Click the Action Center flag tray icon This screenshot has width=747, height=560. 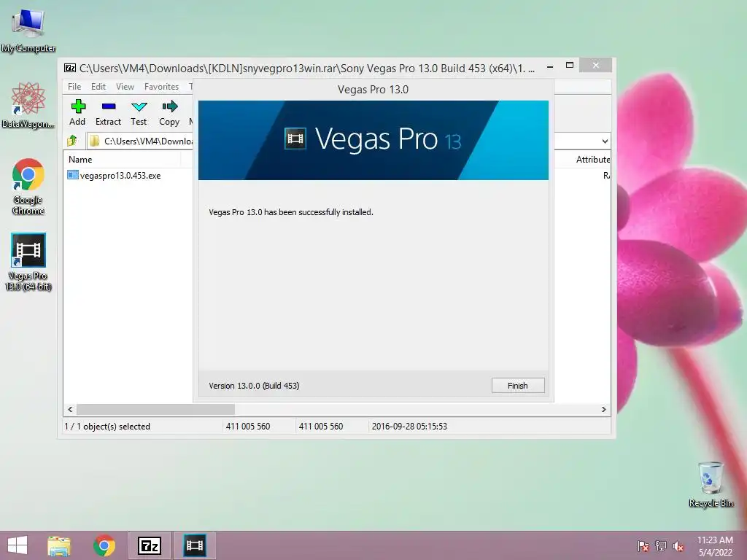tap(643, 546)
